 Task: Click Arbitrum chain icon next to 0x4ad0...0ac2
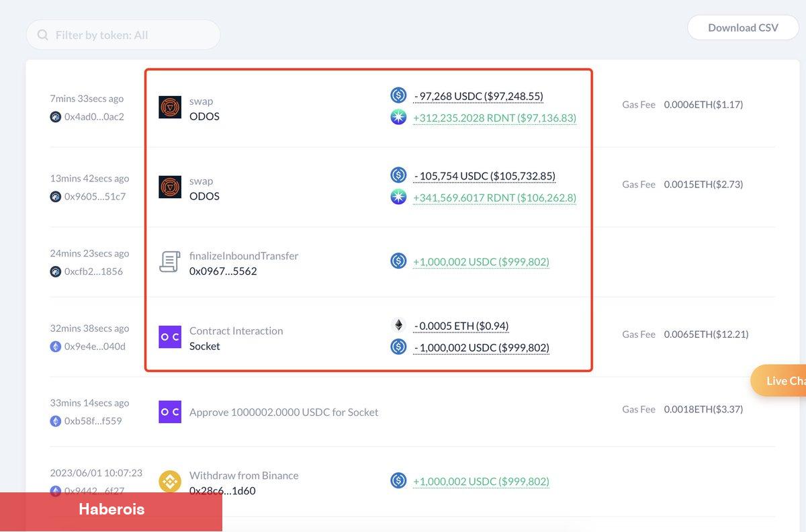pos(56,116)
